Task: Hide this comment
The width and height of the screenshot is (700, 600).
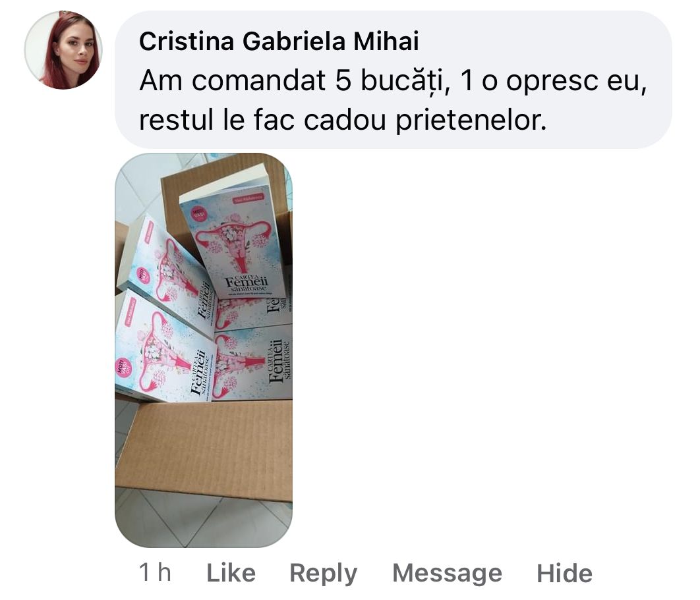Action: tap(564, 572)
